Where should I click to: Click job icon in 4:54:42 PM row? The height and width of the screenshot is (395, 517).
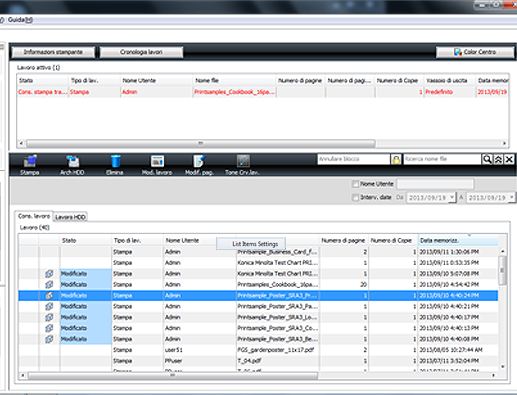click(x=49, y=285)
